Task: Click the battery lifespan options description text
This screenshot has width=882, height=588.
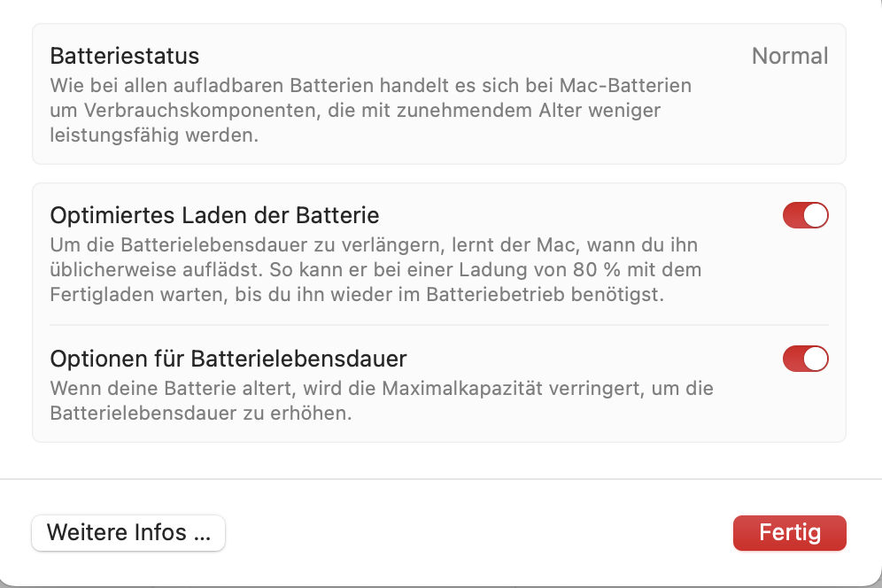Action: click(x=381, y=400)
